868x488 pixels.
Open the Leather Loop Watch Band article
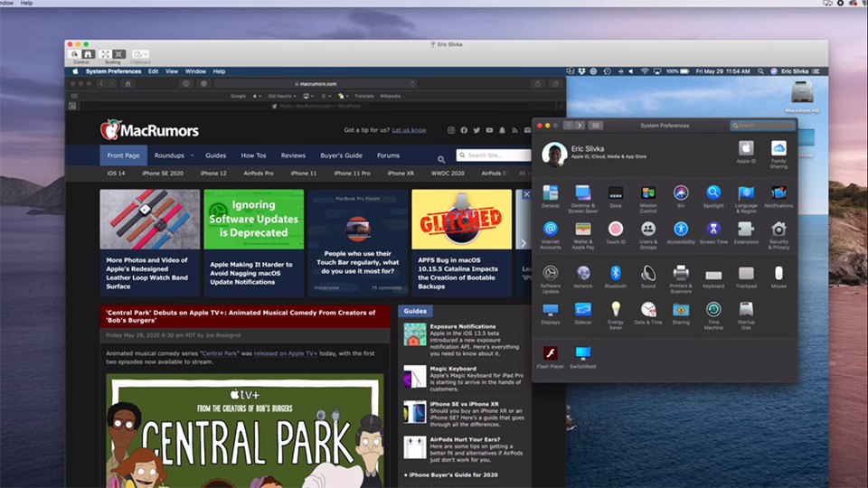[x=150, y=243]
